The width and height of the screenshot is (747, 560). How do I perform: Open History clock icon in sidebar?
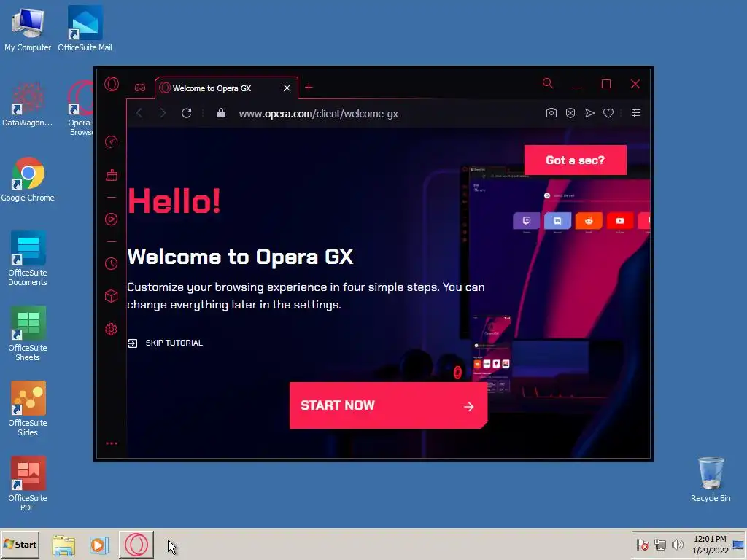111,264
